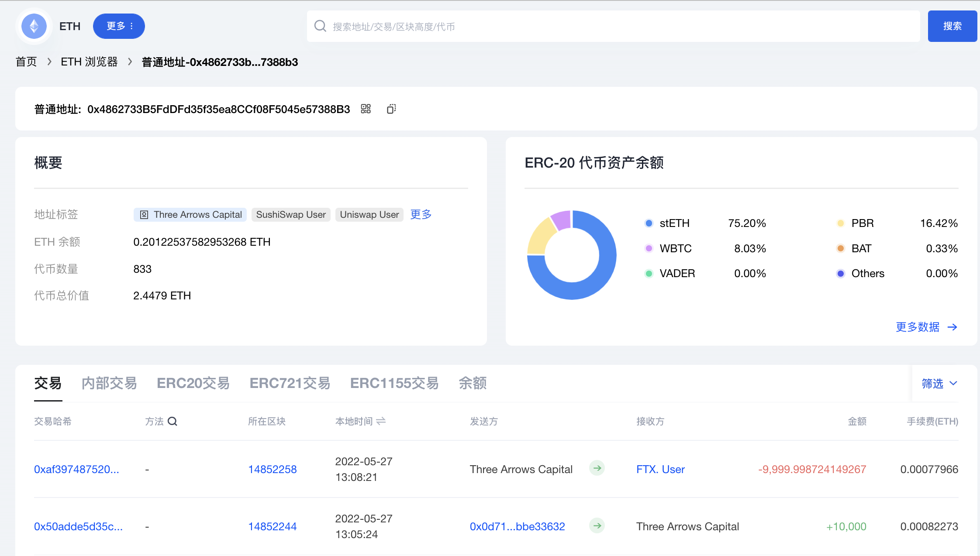
Task: Click the Three Arrows Capital address tag
Action: point(190,215)
